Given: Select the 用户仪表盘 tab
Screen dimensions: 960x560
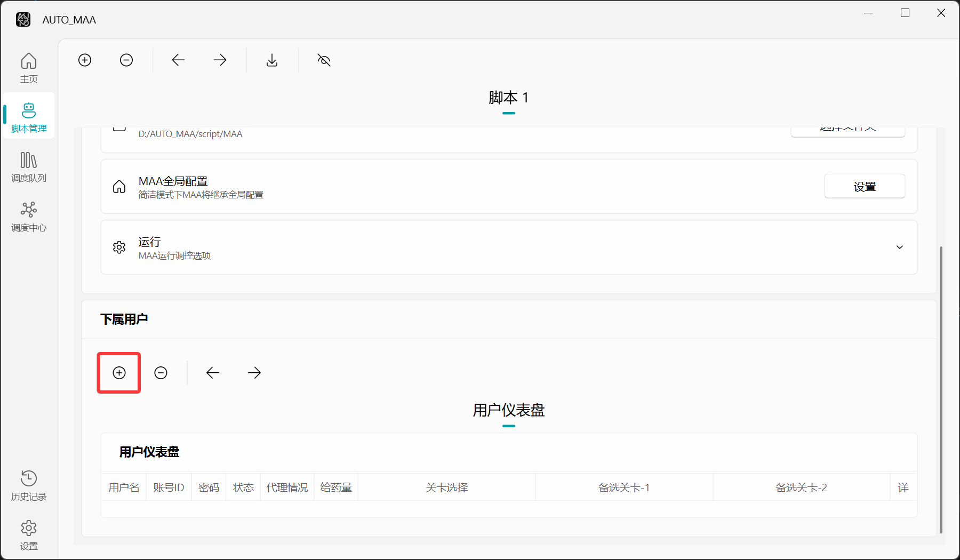Looking at the screenshot, I should coord(508,411).
